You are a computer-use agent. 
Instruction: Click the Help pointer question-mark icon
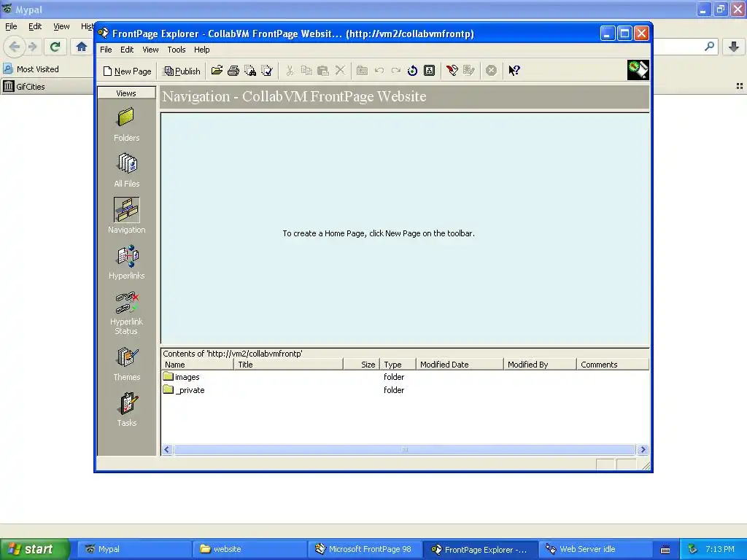click(x=514, y=71)
